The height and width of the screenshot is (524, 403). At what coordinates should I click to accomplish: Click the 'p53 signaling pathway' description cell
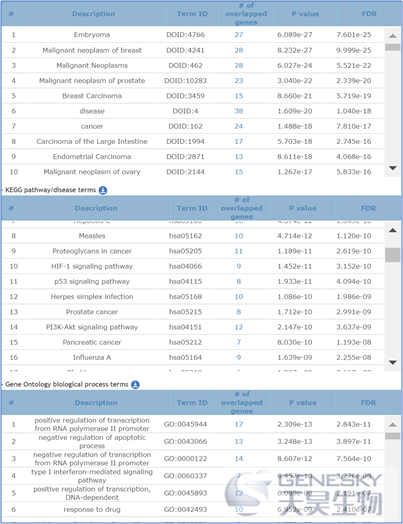92,281
